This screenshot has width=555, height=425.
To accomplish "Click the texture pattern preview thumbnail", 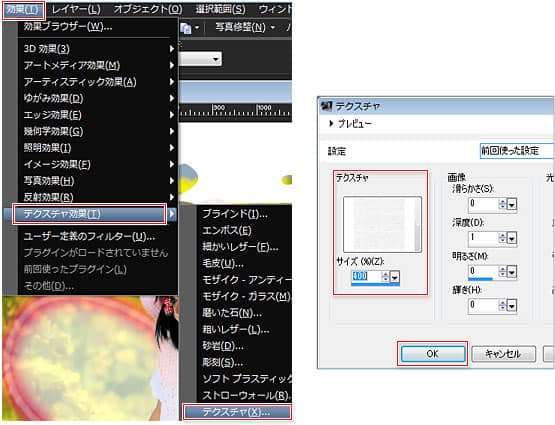I will tap(382, 224).
